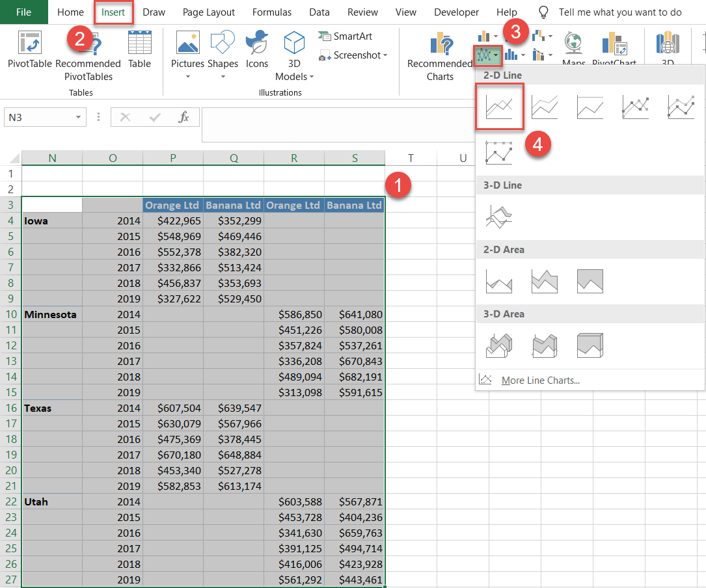Click the Insert Combo Chart icon
Viewport: 706px width, 588px height.
click(x=538, y=55)
